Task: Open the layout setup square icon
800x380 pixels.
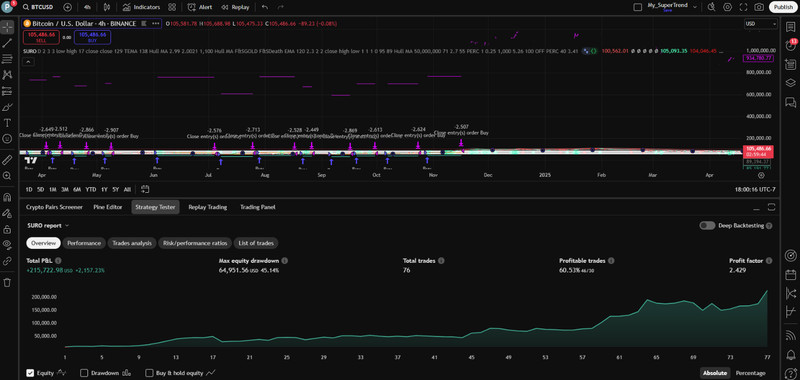Action: [637, 7]
